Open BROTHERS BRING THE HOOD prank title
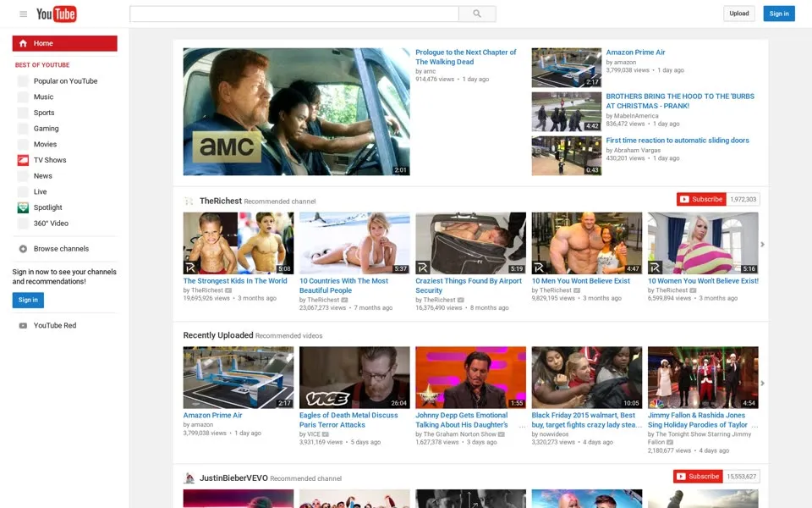The image size is (812, 508). point(680,101)
